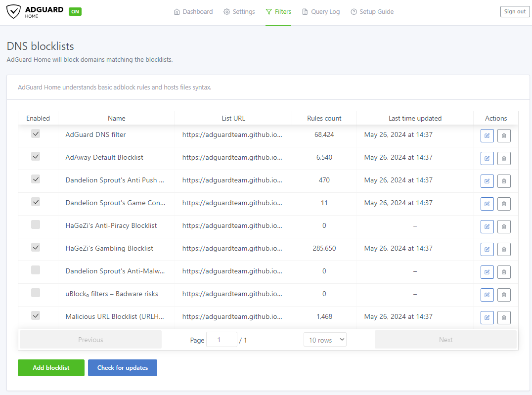This screenshot has width=532, height=395.
Task: Disable the AdGuard DNS filter checkbox
Action: [36, 133]
